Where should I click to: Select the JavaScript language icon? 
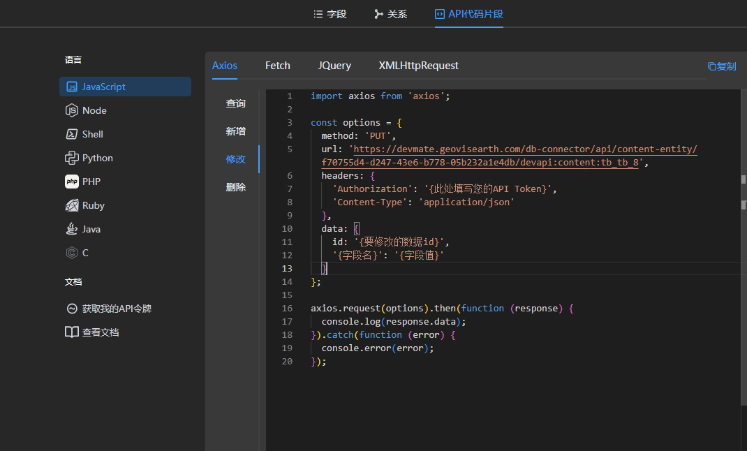point(71,87)
